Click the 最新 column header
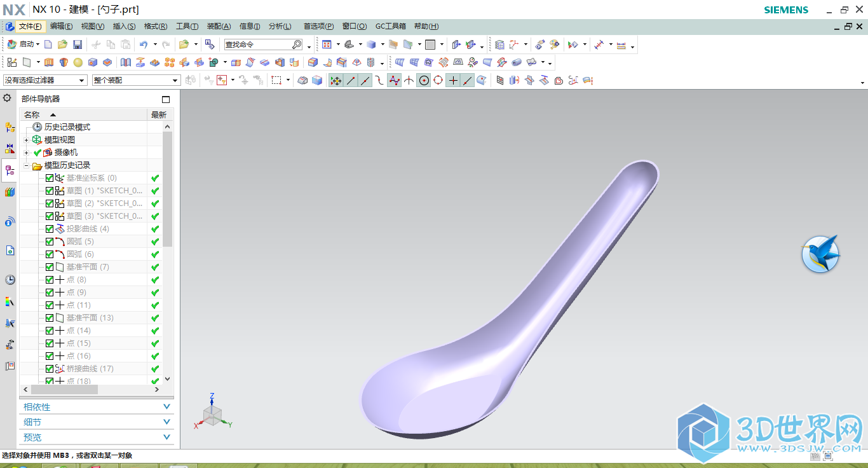 click(x=158, y=114)
